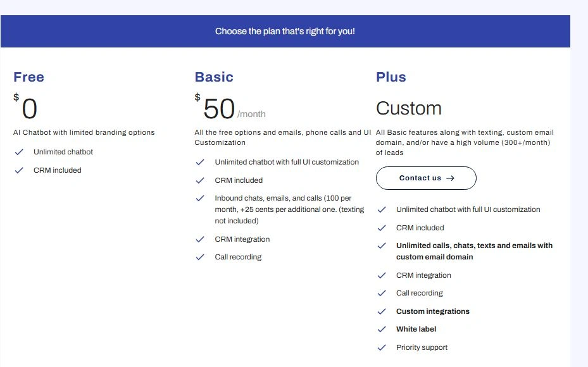Click the Custom price label

click(409, 108)
